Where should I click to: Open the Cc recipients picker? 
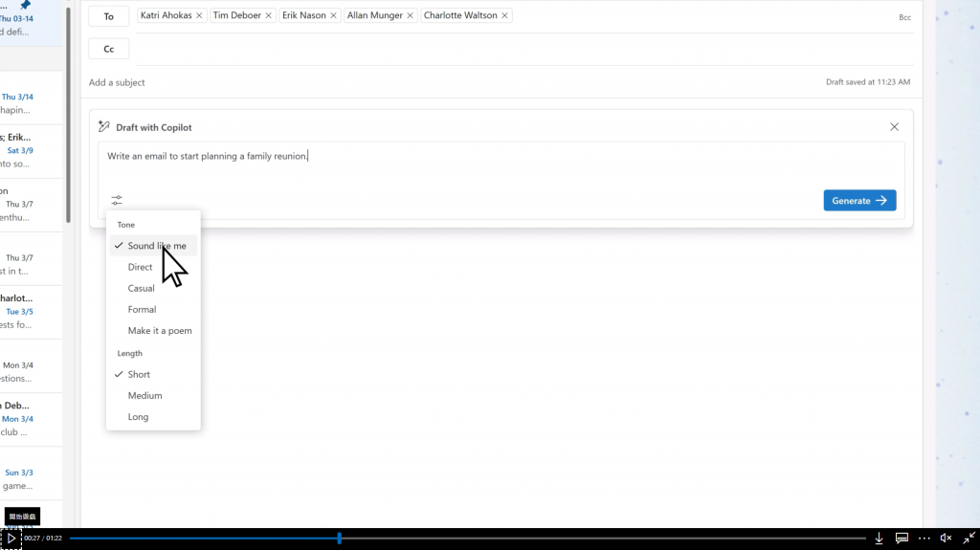coord(109,49)
